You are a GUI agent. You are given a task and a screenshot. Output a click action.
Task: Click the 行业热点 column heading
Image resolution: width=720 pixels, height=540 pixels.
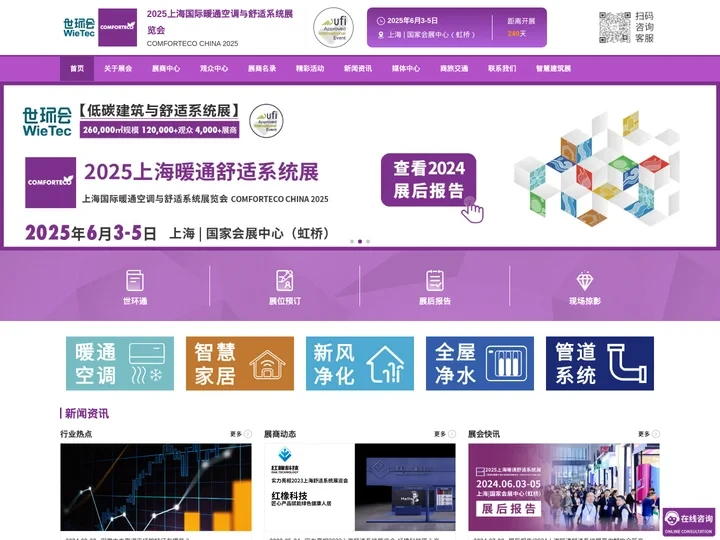tap(76, 434)
